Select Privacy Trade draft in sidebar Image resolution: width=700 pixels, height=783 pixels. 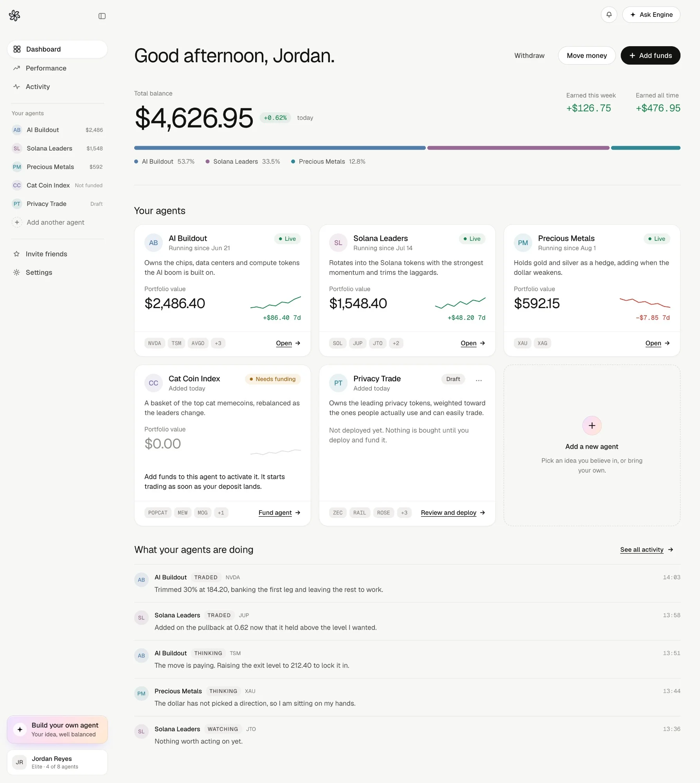(57, 204)
